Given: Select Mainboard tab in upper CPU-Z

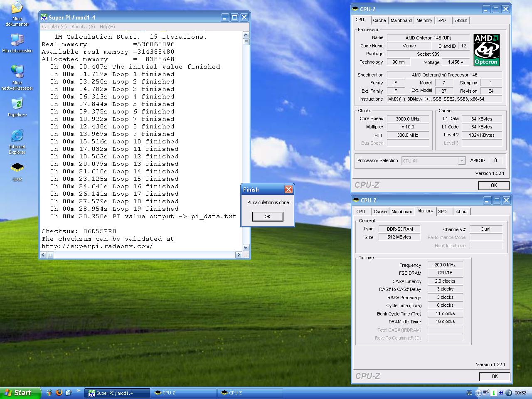Looking at the screenshot, I should tap(401, 20).
